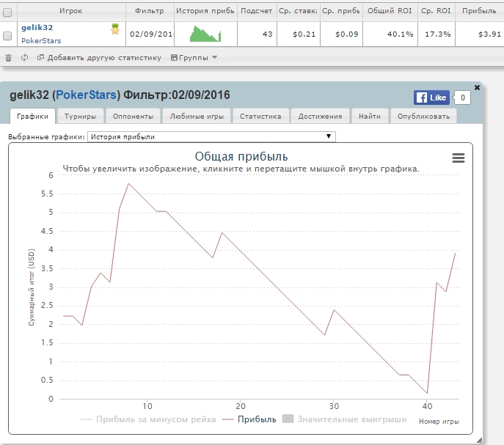Sort by the Игрок column header
Viewport: 504px width, 445px height.
pos(71,11)
